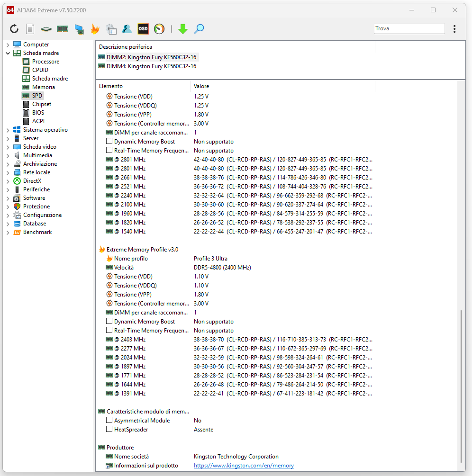Select the Nome profilo row

[236, 259]
